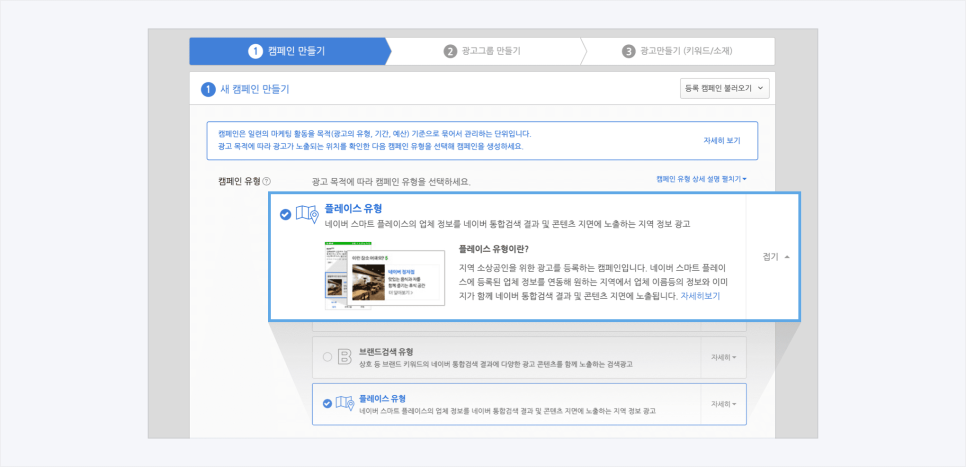Screen dimensions: 966x467
Task: Click the map pin icon in the lower 플레이스 유형 row
Action: click(344, 404)
